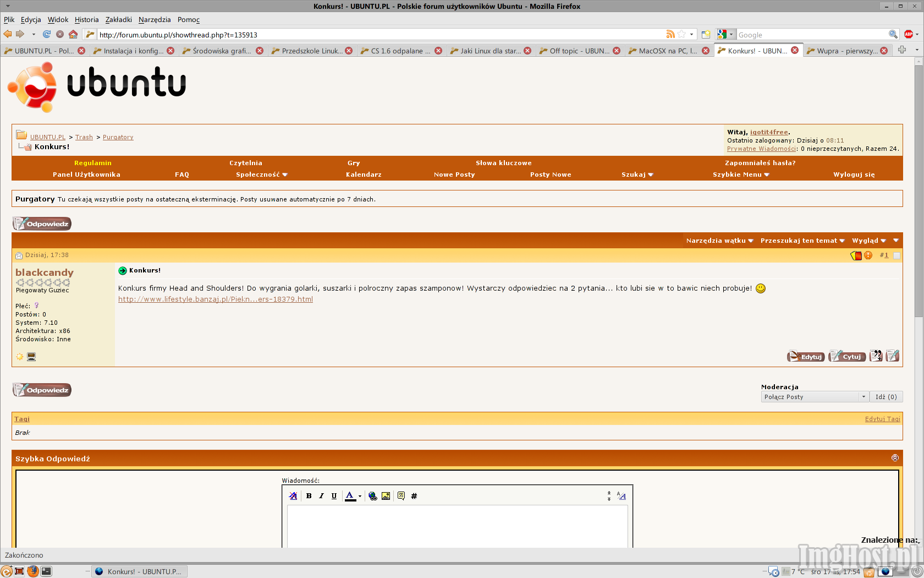
Task: Click the search magnifier icon in Google box
Action: (893, 34)
